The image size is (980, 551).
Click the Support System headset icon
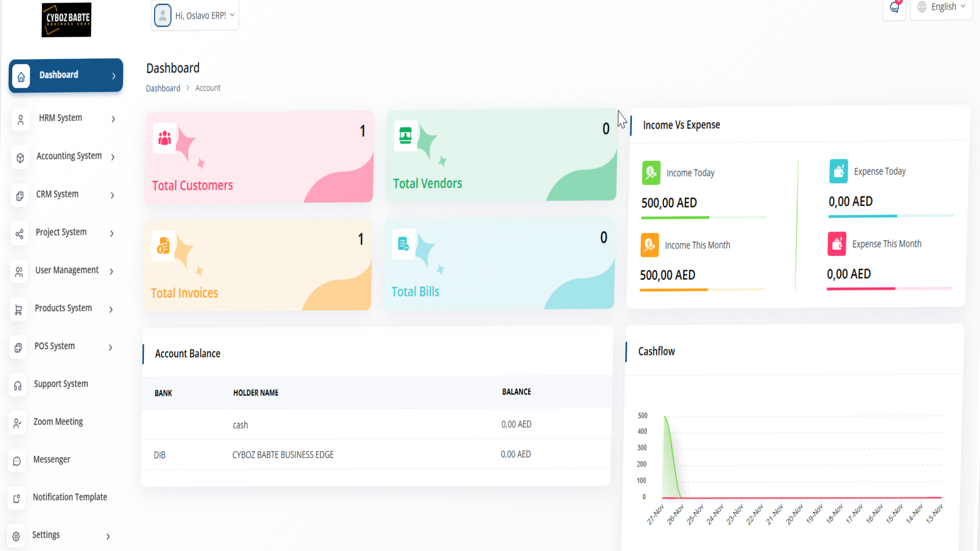pos(18,386)
